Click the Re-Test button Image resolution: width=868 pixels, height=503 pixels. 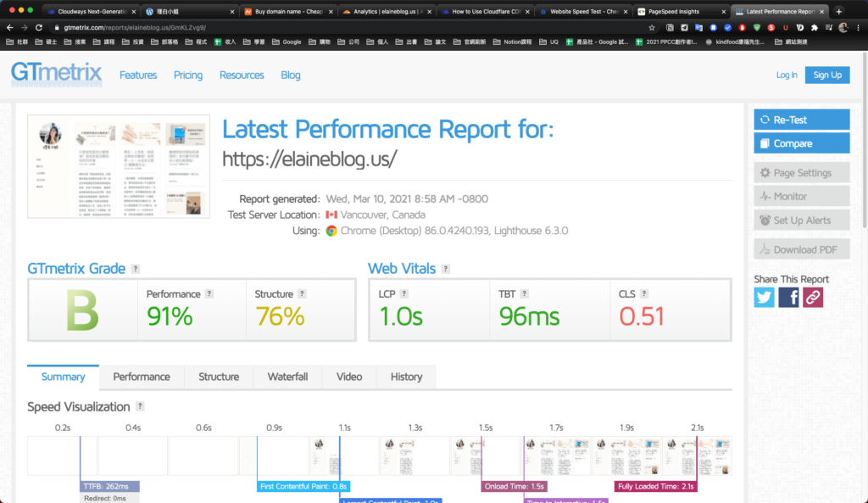[802, 120]
